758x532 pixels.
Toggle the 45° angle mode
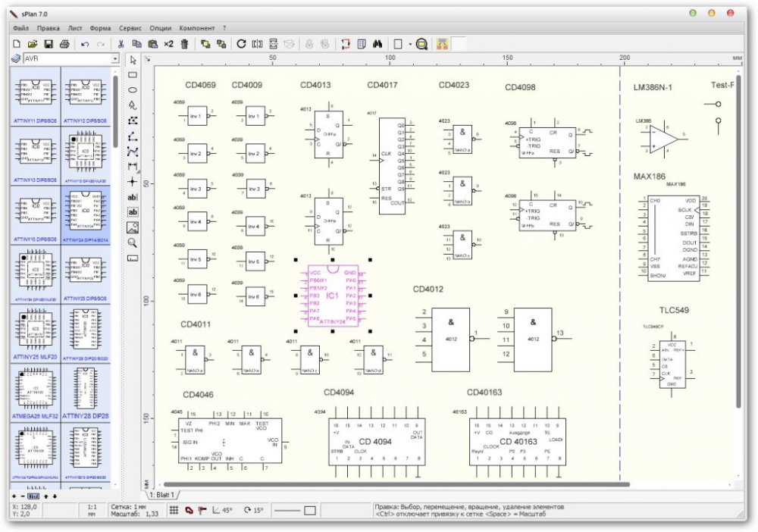click(x=220, y=509)
